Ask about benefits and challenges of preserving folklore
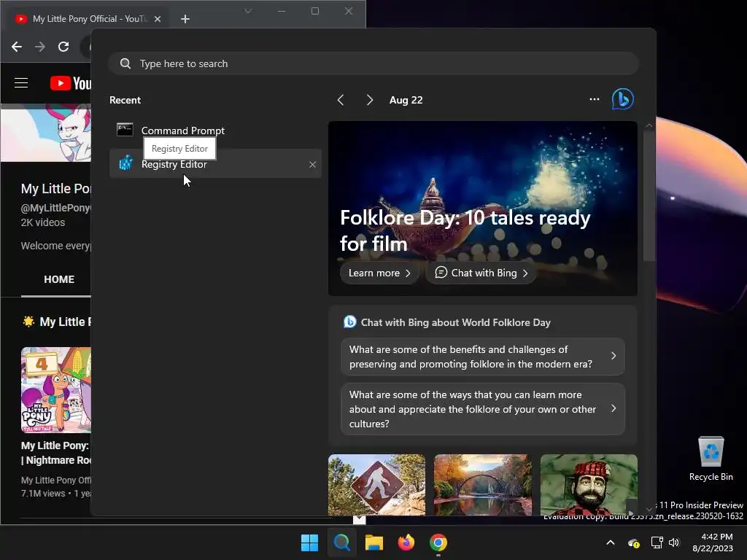 483,357
